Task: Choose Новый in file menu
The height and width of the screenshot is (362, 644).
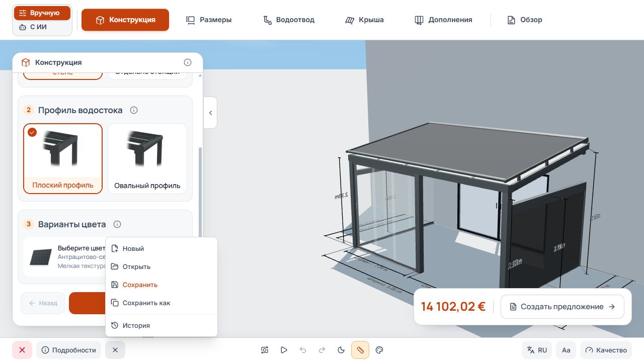Action: pos(162,248)
